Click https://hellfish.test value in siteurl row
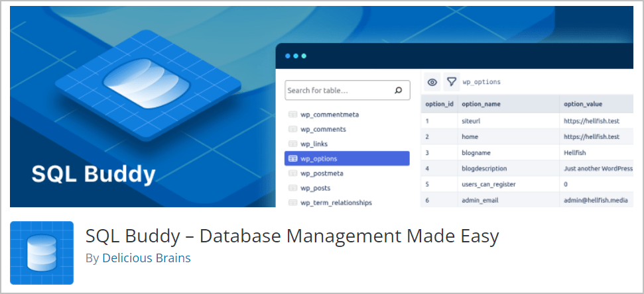Image resolution: width=644 pixels, height=294 pixels. pyautogui.click(x=592, y=121)
